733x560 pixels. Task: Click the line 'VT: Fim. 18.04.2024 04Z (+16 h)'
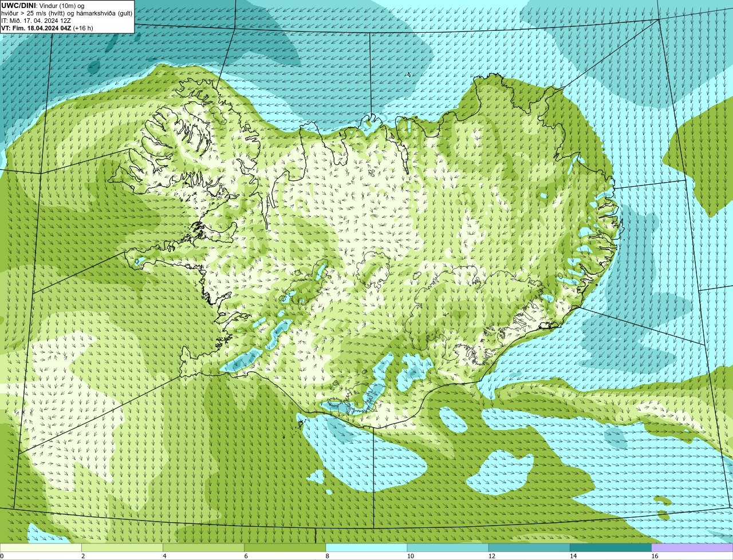click(x=47, y=27)
